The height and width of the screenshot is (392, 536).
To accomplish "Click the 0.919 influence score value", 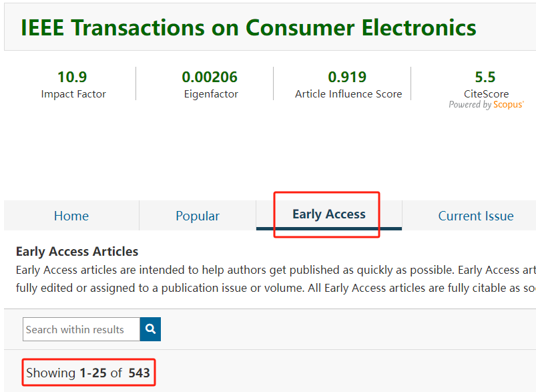I will point(347,77).
